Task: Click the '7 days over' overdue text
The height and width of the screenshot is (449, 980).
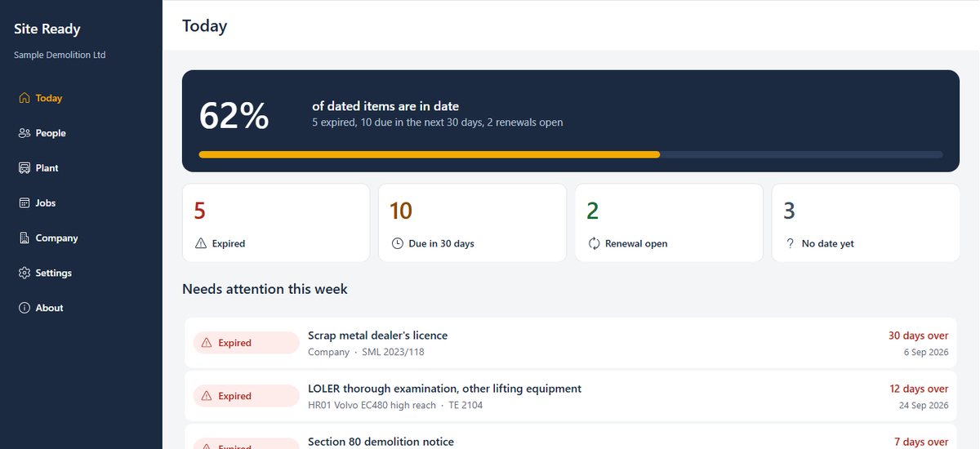Action: (921, 442)
